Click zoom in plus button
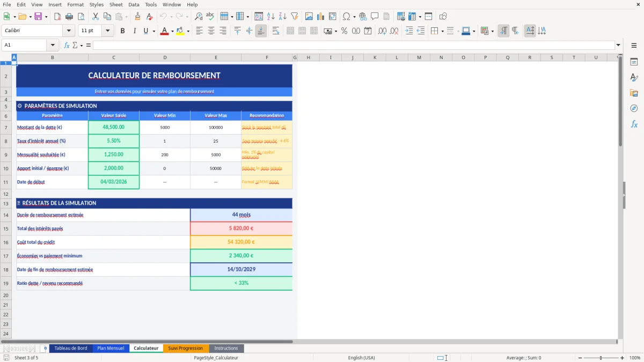Image resolution: width=644 pixels, height=362 pixels. 622,358
